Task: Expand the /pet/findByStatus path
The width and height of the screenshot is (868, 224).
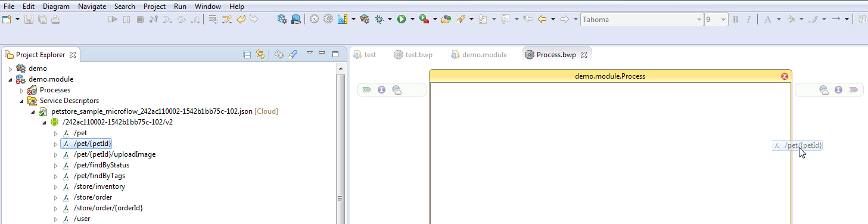Action: [56, 166]
